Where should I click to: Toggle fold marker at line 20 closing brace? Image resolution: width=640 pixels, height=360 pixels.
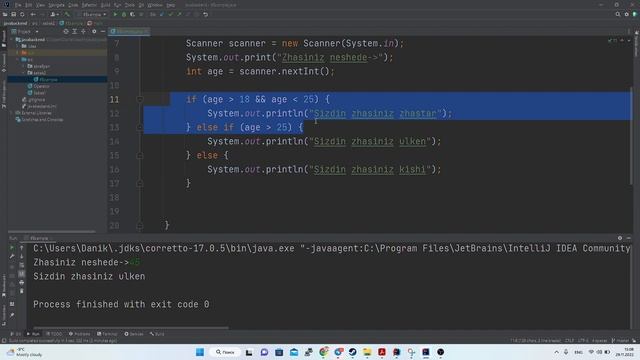tap(140, 225)
